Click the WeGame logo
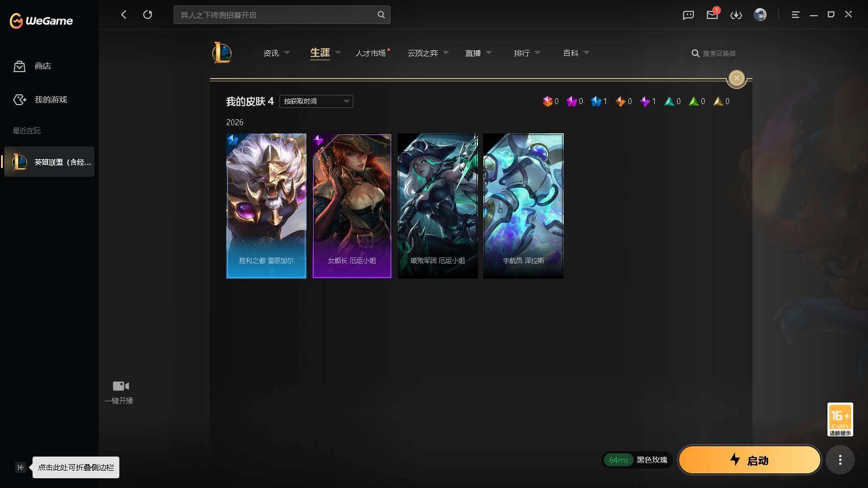Screen dimensions: 868x488 click(41, 21)
